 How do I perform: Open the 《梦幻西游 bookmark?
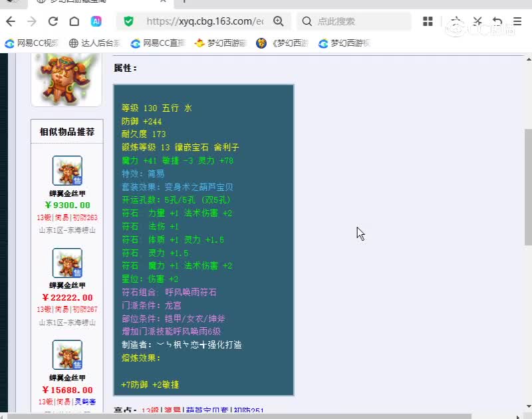pyautogui.click(x=282, y=43)
